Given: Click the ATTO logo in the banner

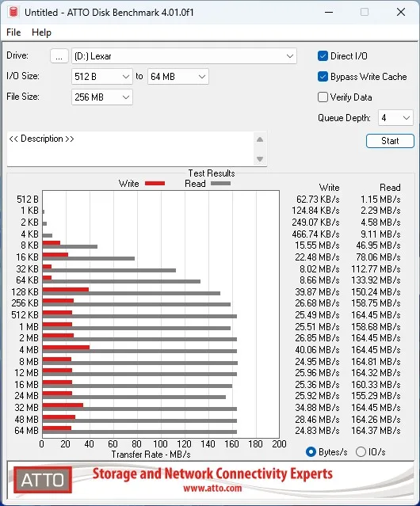Looking at the screenshot, I should (43, 480).
